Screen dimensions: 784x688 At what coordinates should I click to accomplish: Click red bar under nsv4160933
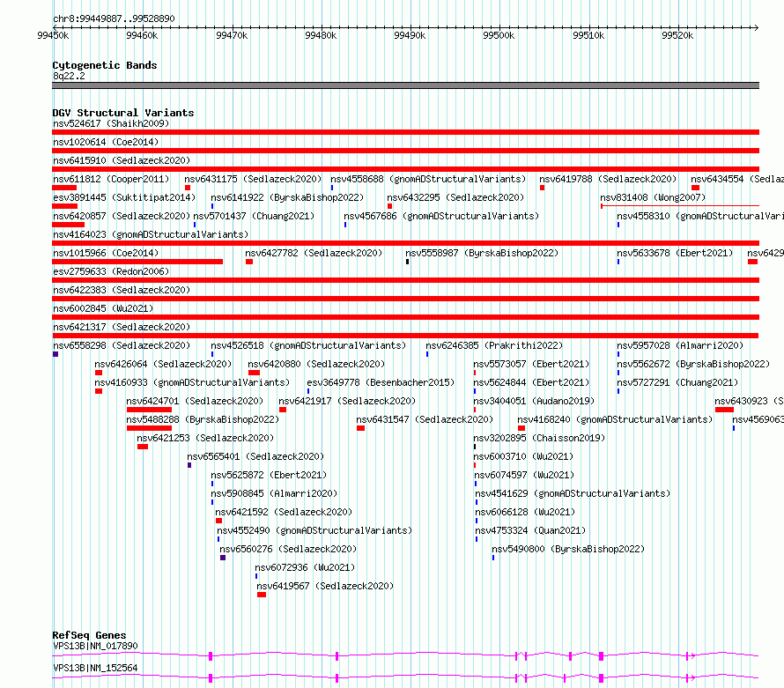coord(99,391)
